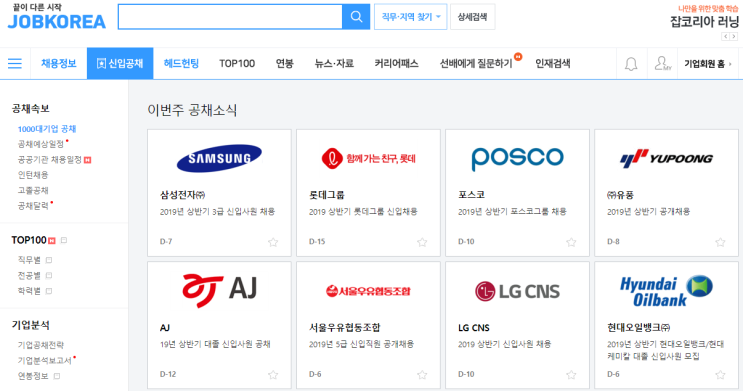Image resolution: width=743 pixels, height=391 pixels.
Task: Click the LG CNS logo
Action: (517, 291)
